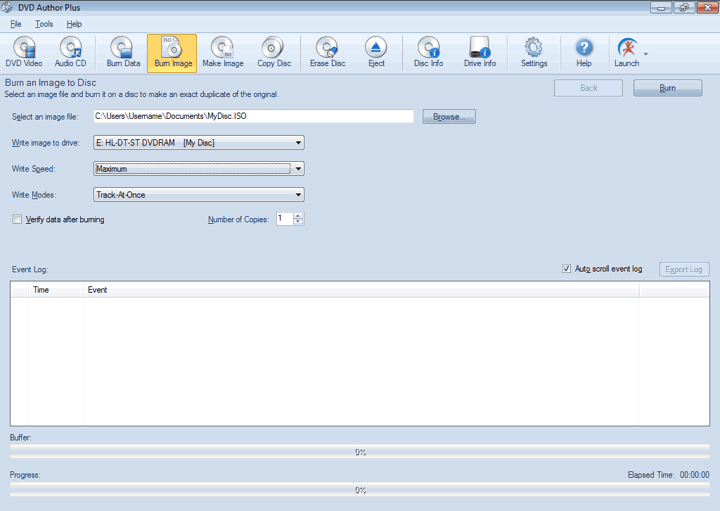Increase the Number of Copies stepper
720x511 pixels.
point(299,216)
